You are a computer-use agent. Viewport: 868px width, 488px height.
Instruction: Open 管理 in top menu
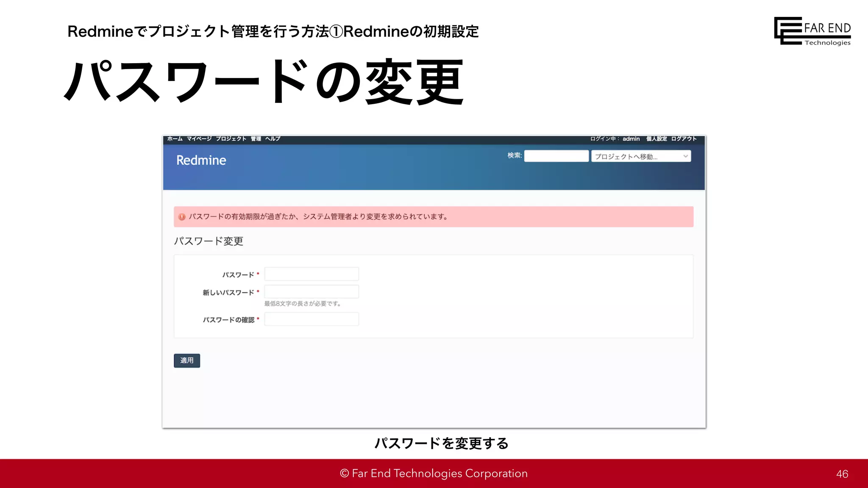256,139
